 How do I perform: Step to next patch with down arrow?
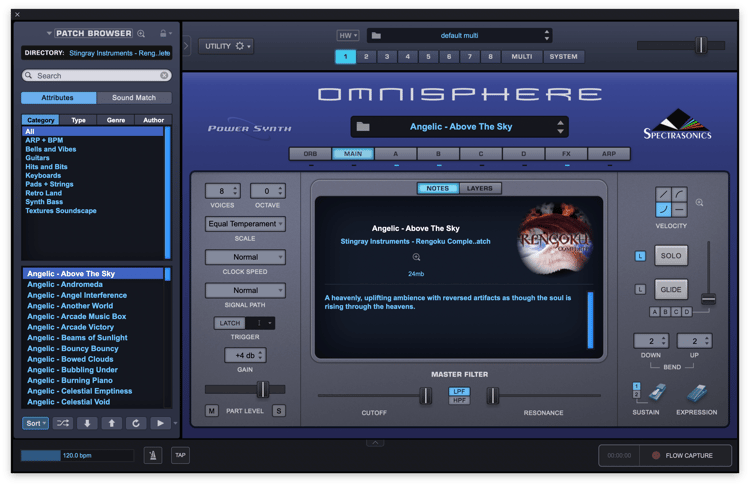click(87, 423)
